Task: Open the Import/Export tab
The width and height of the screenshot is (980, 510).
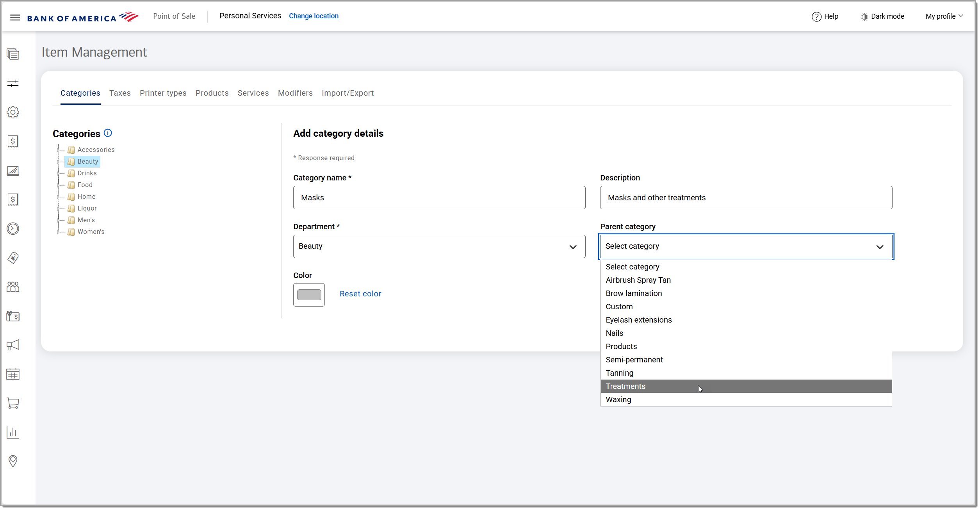Action: [x=347, y=93]
